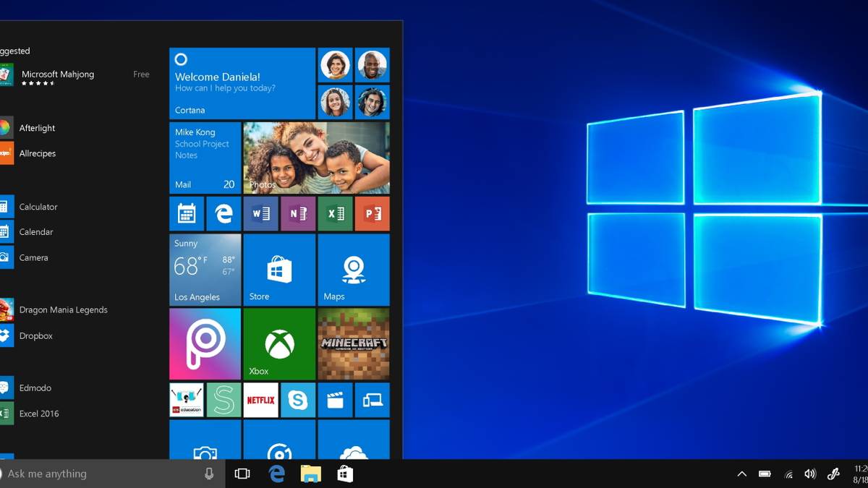Expand hidden icons in the system tray
This screenshot has height=488, width=868.
[742, 474]
